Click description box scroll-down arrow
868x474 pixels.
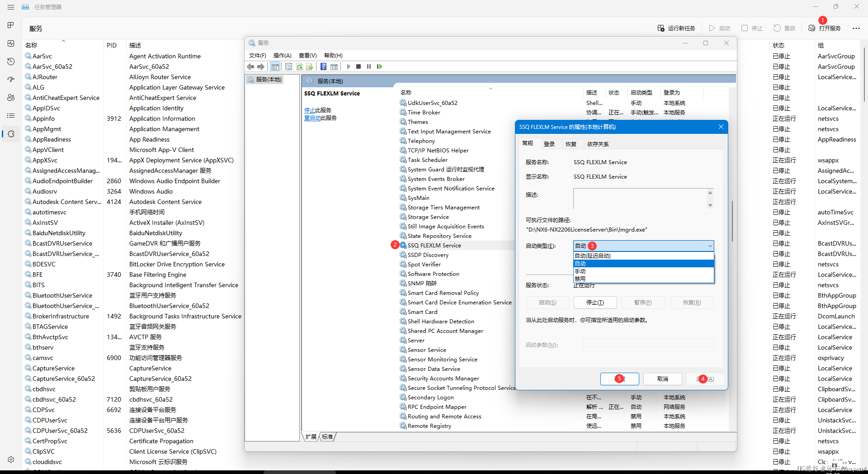click(x=710, y=205)
